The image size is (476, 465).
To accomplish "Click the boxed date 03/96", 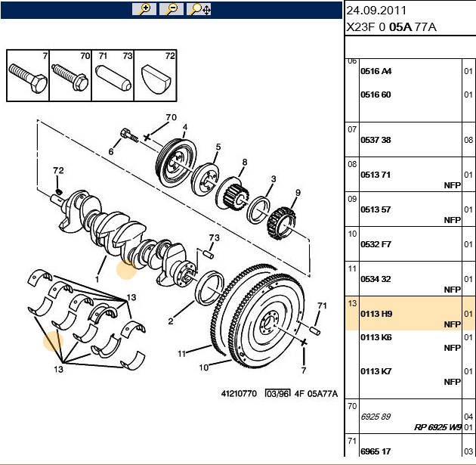I will (277, 393).
